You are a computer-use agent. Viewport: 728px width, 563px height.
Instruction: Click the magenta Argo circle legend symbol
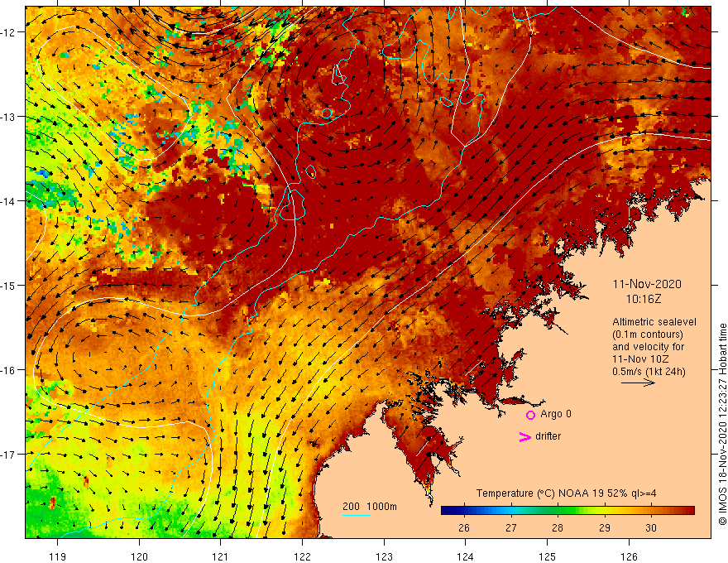(x=530, y=415)
